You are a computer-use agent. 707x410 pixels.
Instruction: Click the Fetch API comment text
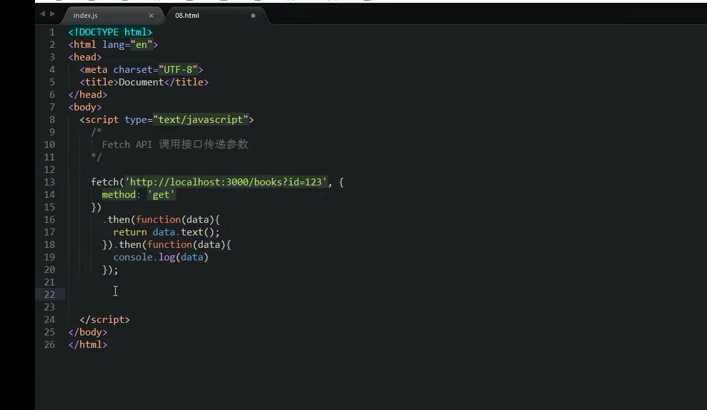175,144
